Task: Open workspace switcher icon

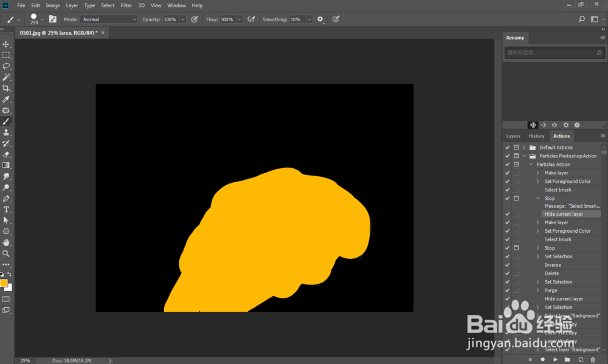Action: 595,19
